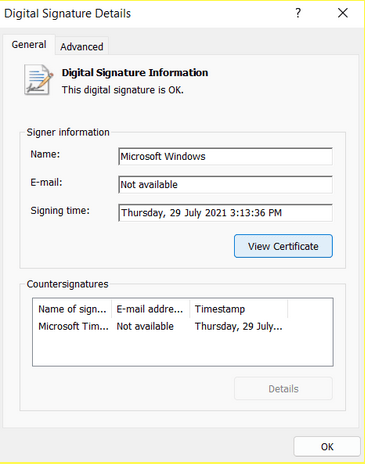
Task: Close the Digital Signature Details window
Action: (343, 13)
